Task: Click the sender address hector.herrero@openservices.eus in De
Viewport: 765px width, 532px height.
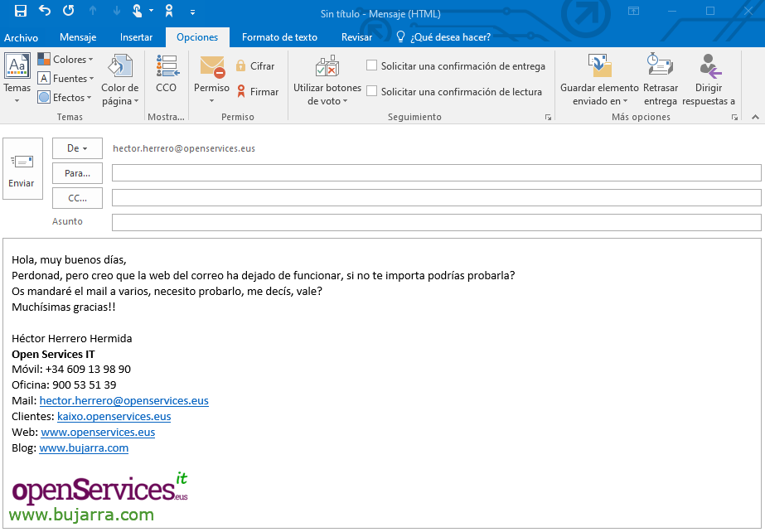Action: [x=184, y=148]
